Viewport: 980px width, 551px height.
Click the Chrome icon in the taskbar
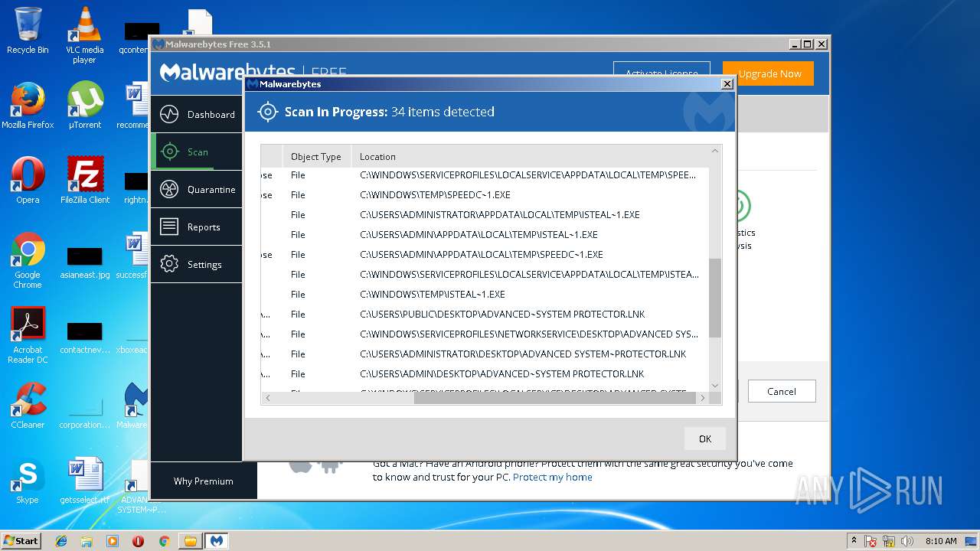[164, 541]
